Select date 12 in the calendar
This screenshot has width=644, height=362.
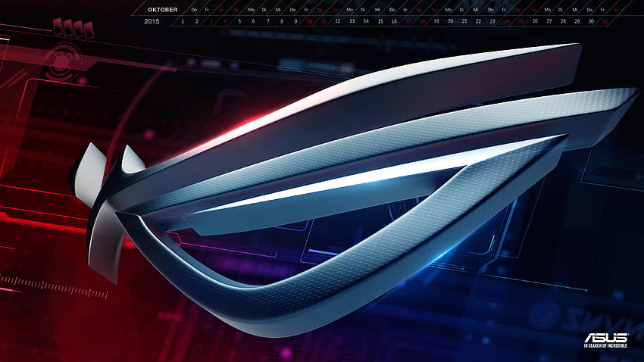pyautogui.click(x=338, y=21)
